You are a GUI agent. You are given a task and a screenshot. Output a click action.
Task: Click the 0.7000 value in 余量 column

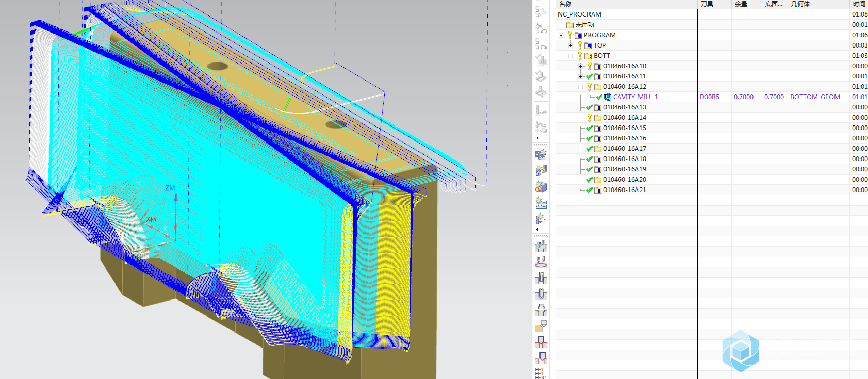[744, 97]
